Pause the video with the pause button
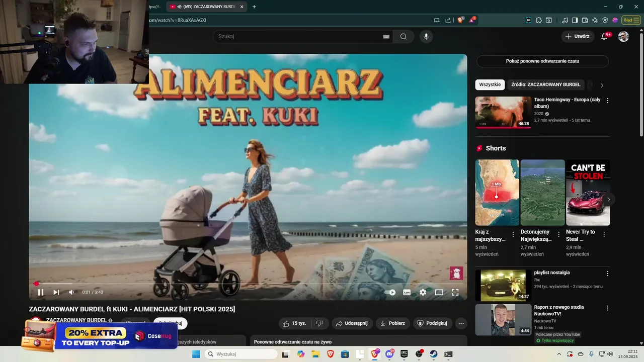Image resolution: width=644 pixels, height=362 pixels. (41, 292)
